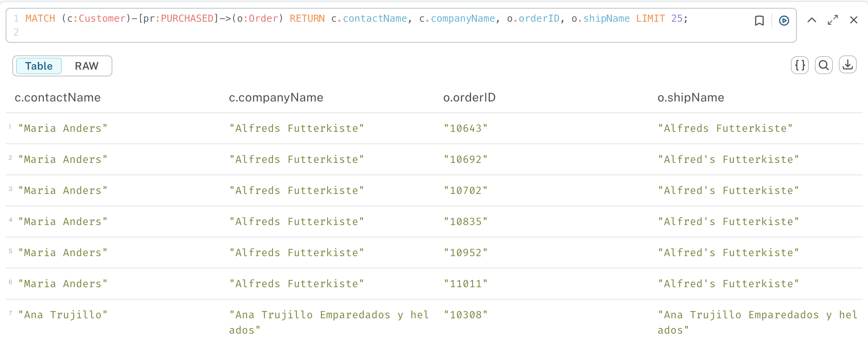Collapse the result frame with chevron up
This screenshot has height=340, width=868.
[x=811, y=20]
